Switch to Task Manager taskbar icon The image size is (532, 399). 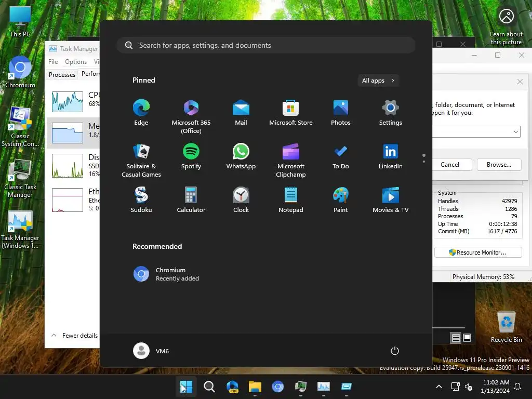[323, 387]
